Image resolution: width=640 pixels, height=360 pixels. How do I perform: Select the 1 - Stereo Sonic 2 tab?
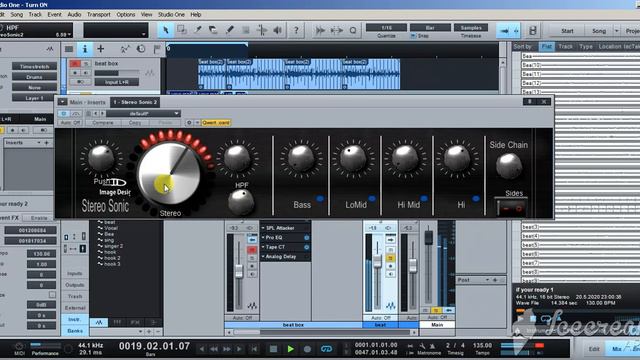point(135,102)
